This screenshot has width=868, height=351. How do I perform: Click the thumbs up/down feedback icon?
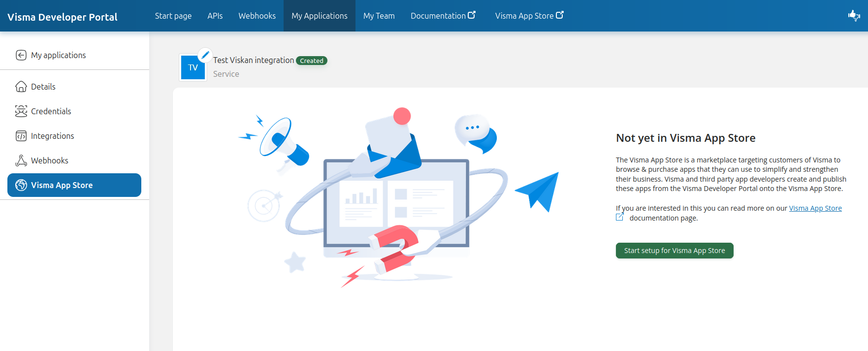[x=854, y=16]
